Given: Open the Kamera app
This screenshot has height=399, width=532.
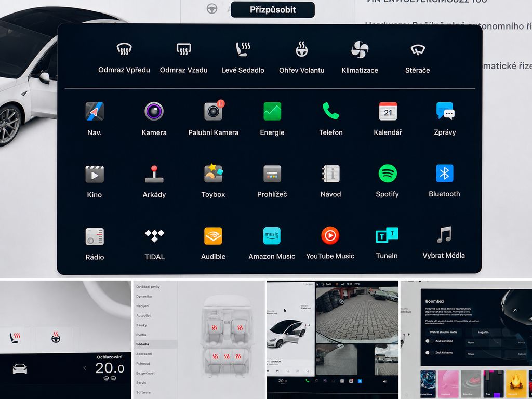Looking at the screenshot, I should coord(154,119).
